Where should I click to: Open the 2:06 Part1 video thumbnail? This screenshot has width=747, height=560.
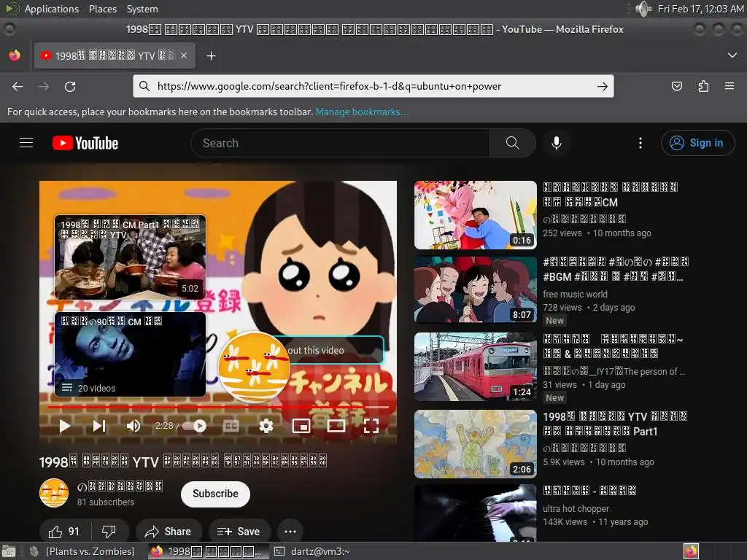(476, 444)
